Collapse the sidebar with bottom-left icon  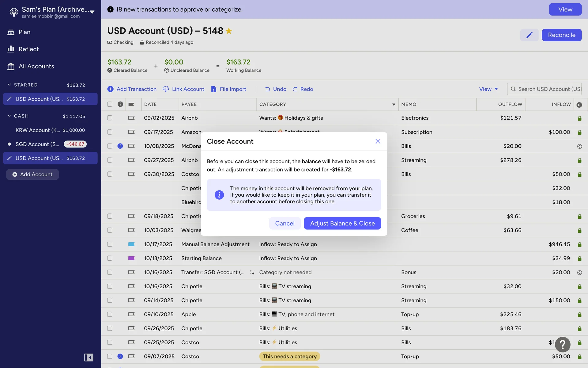(89, 357)
